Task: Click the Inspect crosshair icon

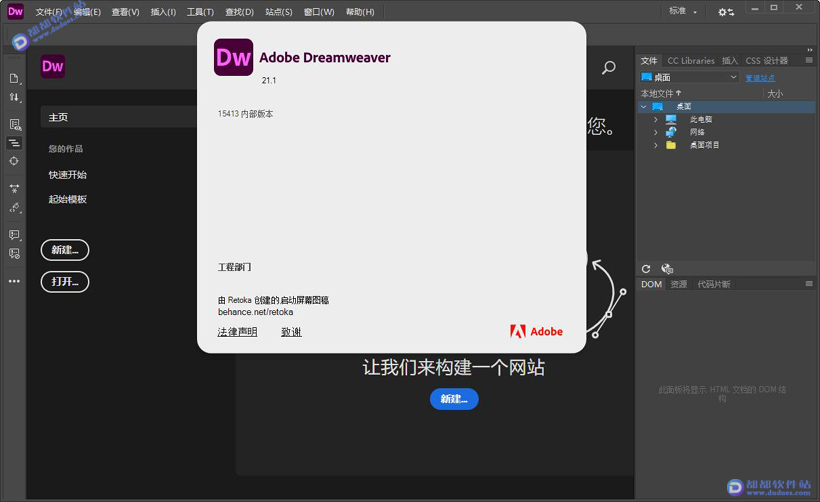Action: point(14,161)
